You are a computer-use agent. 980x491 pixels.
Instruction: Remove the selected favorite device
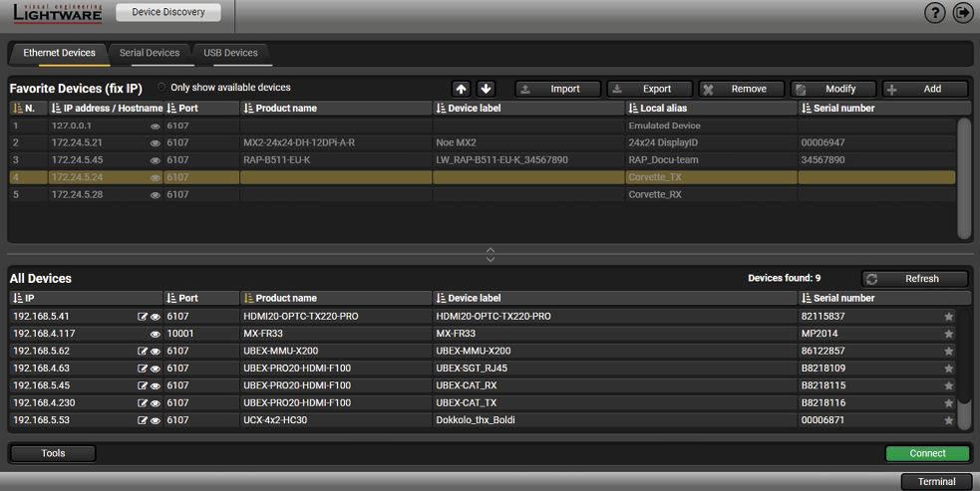[742, 90]
